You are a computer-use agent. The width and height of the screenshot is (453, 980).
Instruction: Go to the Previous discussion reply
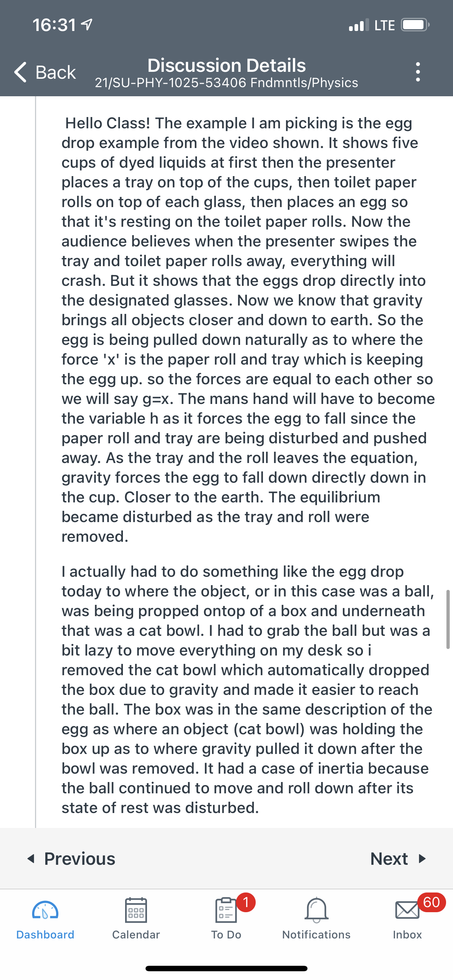(x=71, y=859)
